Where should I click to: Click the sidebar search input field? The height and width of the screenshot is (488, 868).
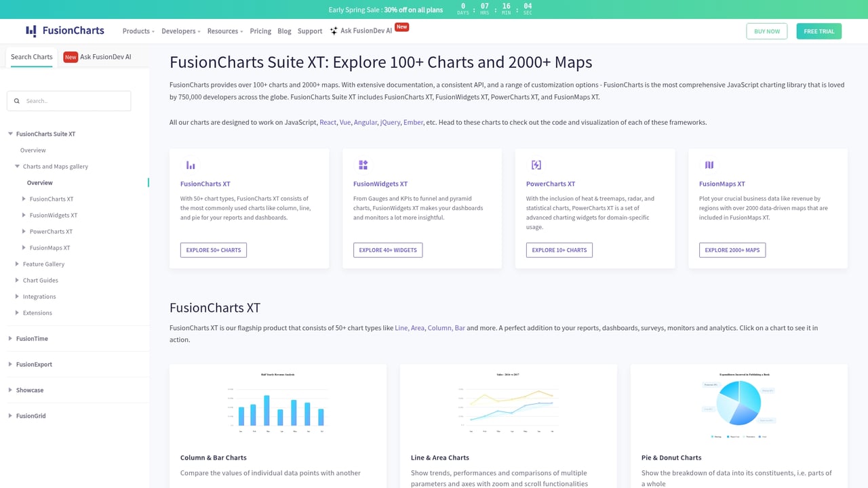(68, 100)
